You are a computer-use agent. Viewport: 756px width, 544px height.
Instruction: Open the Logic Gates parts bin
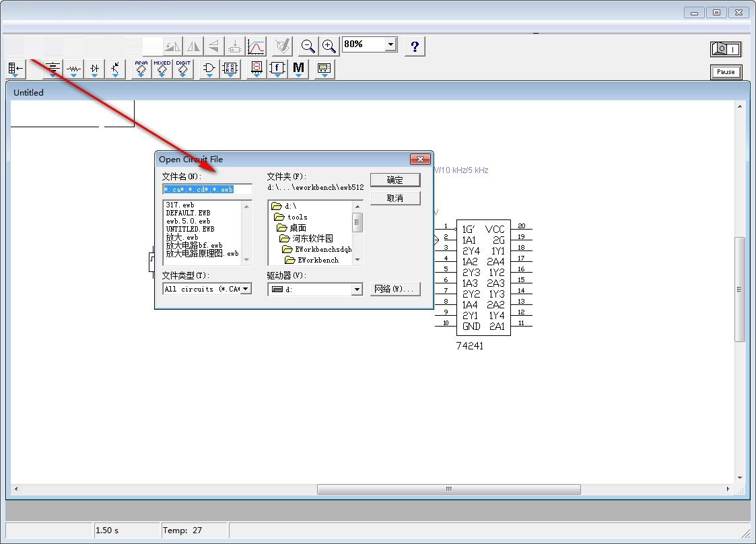[x=209, y=69]
